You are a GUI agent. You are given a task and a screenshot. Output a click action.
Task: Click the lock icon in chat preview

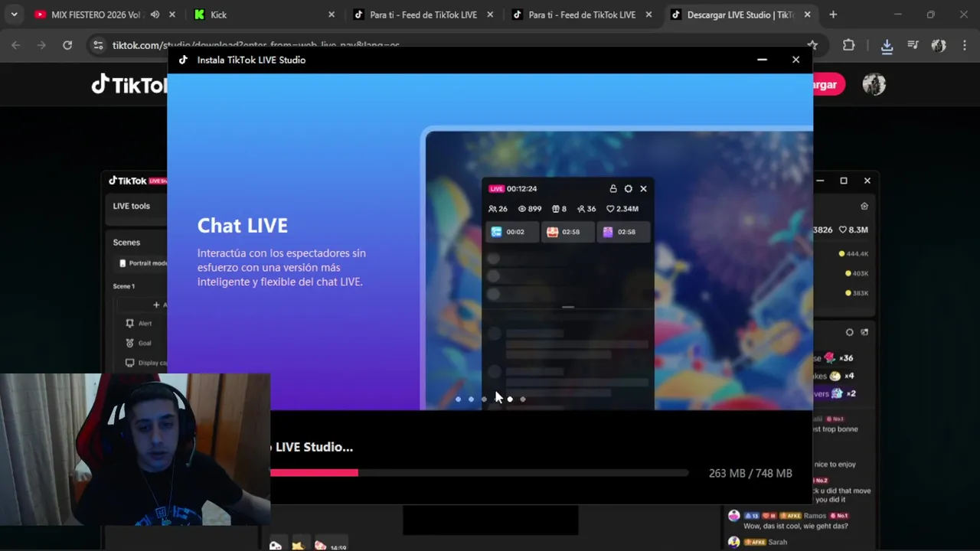(x=613, y=188)
